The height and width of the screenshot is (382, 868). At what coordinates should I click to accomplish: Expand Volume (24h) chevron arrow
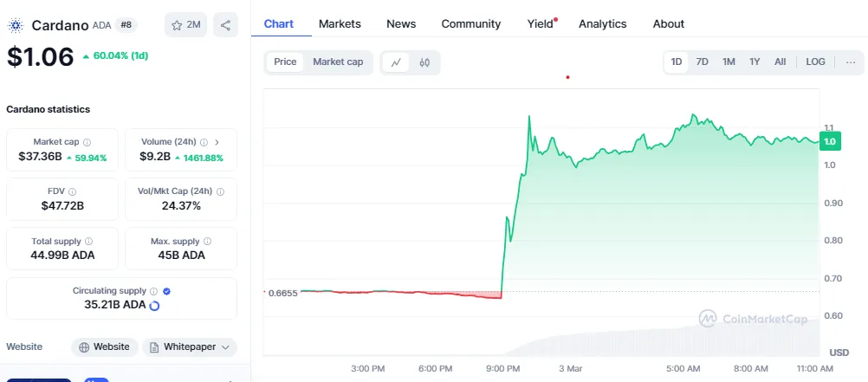click(217, 142)
